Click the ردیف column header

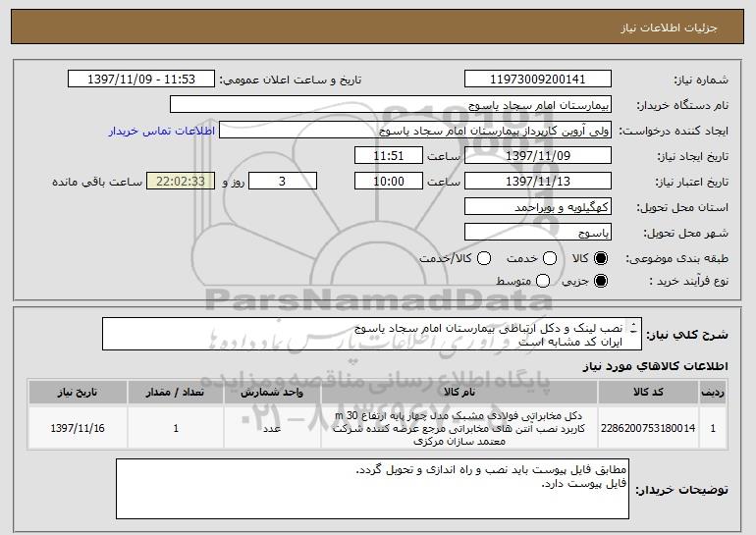713,393
